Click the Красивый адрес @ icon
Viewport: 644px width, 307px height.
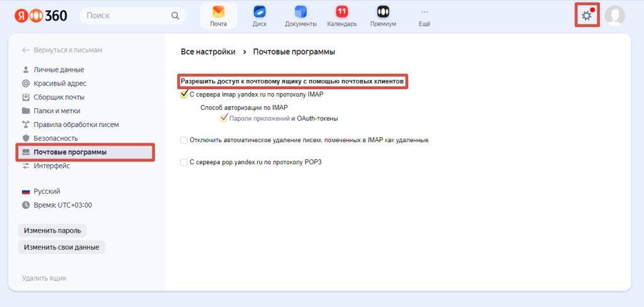26,84
